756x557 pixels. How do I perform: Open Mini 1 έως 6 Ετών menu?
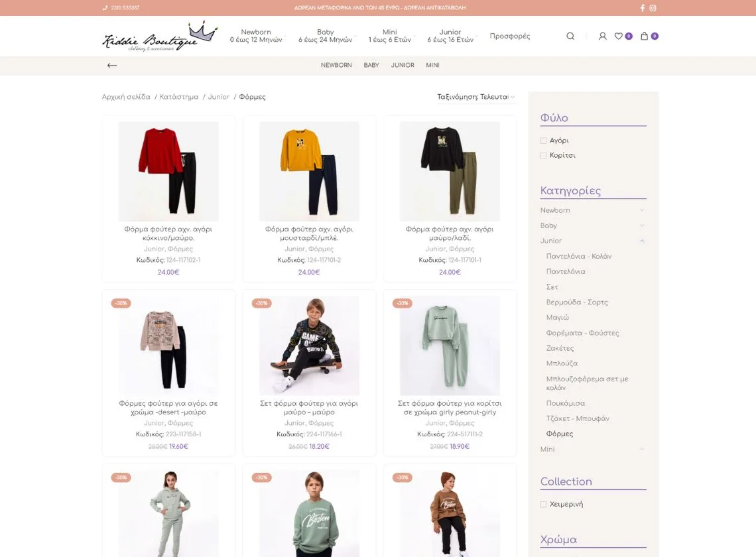(x=389, y=36)
